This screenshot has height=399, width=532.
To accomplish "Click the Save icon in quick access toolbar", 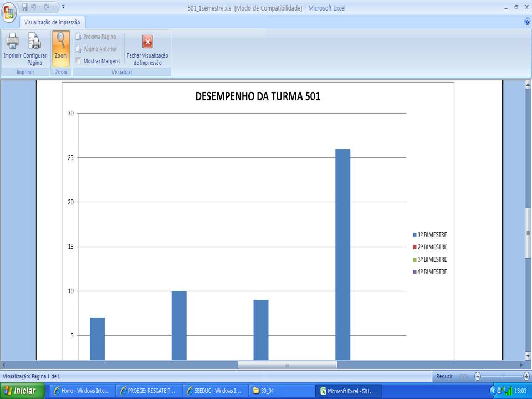I will (24, 7).
